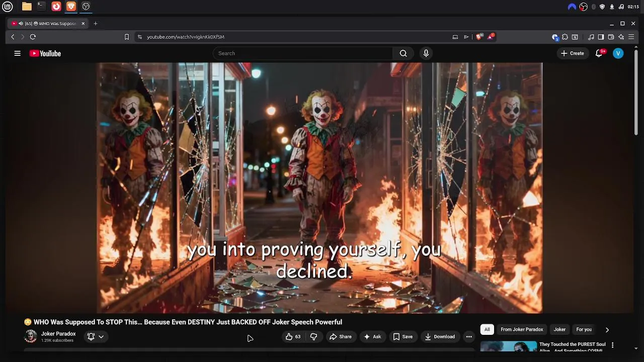Viewport: 644px width, 362px height.
Task: Open more actions ellipsis below video
Action: tap(469, 337)
